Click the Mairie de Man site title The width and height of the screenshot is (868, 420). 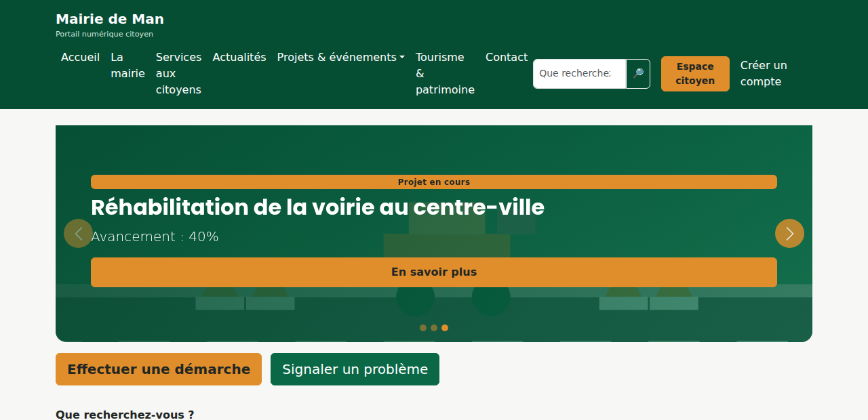(110, 19)
